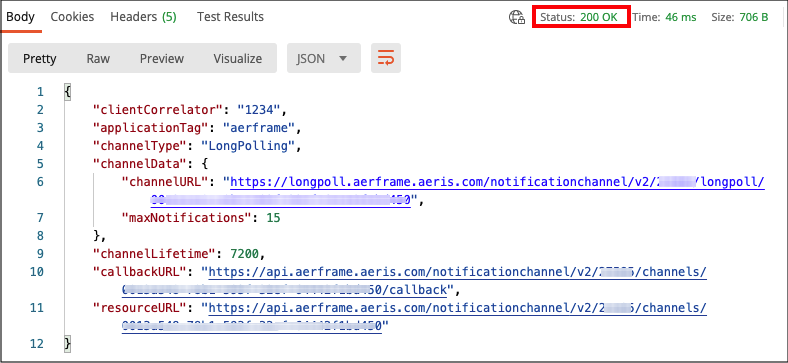Screen dimensions: 788x363
Task: Open the Headers (5) tab
Action: [143, 17]
